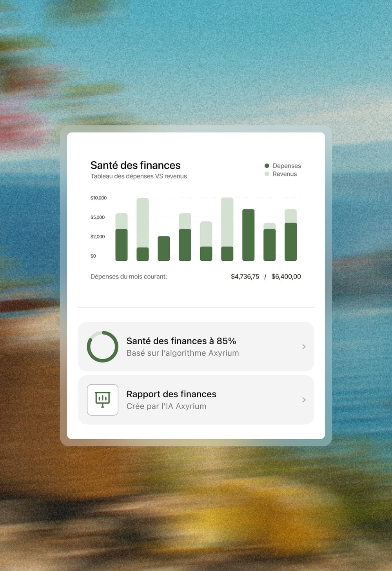Click the $2,000 axis label
The height and width of the screenshot is (571, 392).
(98, 236)
